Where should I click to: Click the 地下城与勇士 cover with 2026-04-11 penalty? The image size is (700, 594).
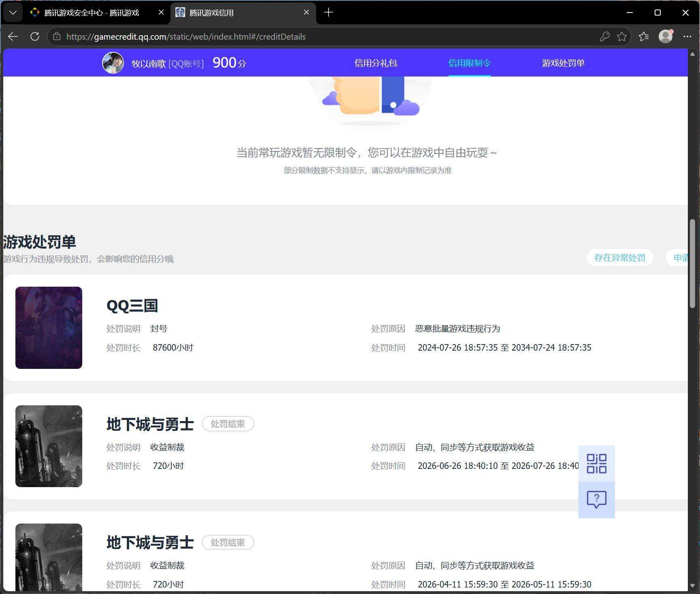click(x=49, y=557)
